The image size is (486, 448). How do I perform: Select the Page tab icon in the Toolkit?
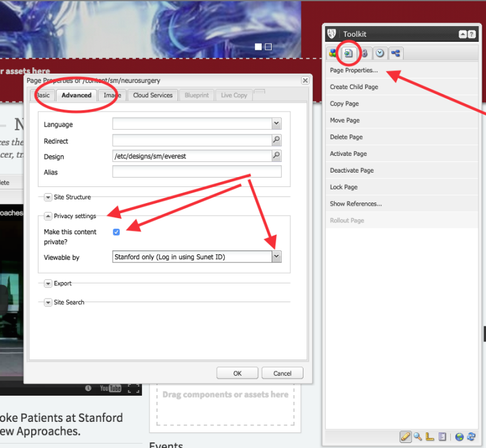(348, 54)
